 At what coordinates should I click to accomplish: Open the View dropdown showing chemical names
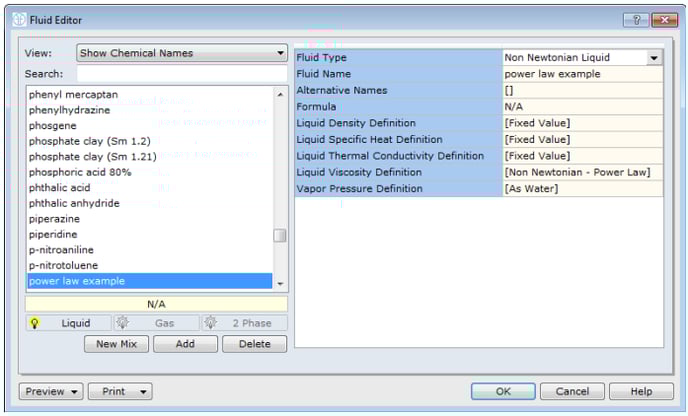coord(181,53)
